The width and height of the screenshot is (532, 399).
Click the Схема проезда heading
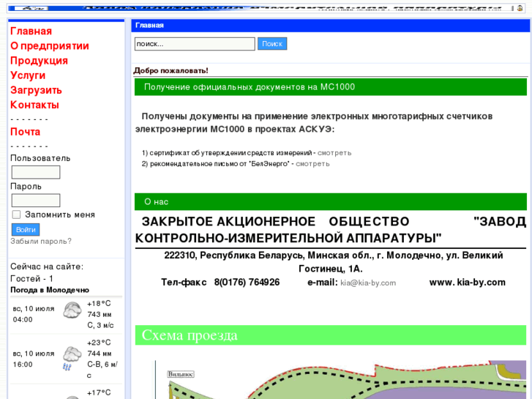pyautogui.click(x=331, y=335)
